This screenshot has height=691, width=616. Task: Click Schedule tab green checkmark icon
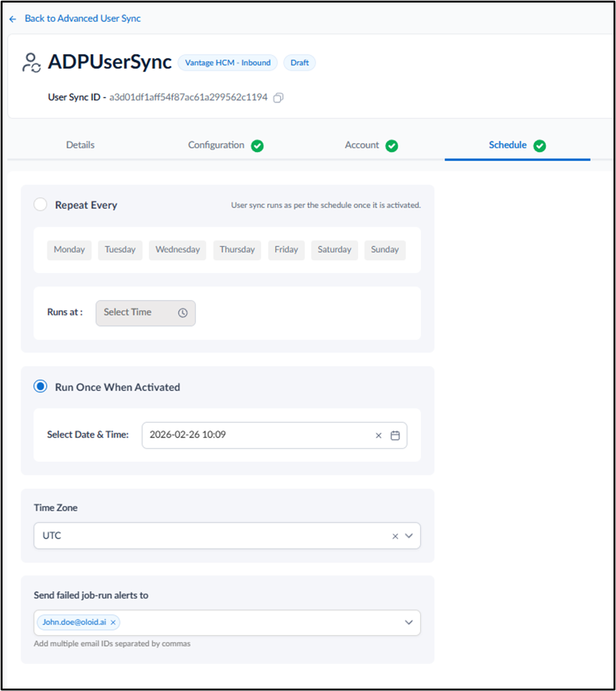click(x=540, y=145)
